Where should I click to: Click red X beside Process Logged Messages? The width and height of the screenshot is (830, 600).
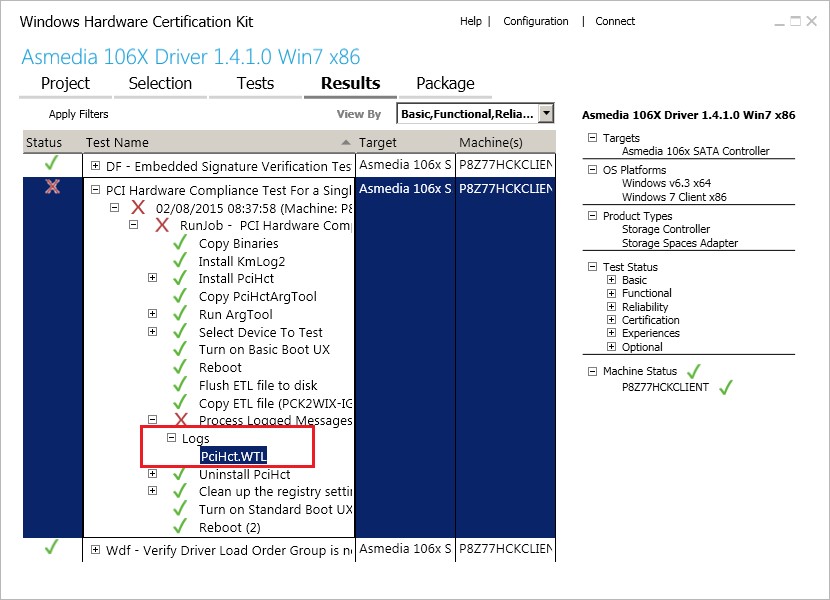coord(181,419)
